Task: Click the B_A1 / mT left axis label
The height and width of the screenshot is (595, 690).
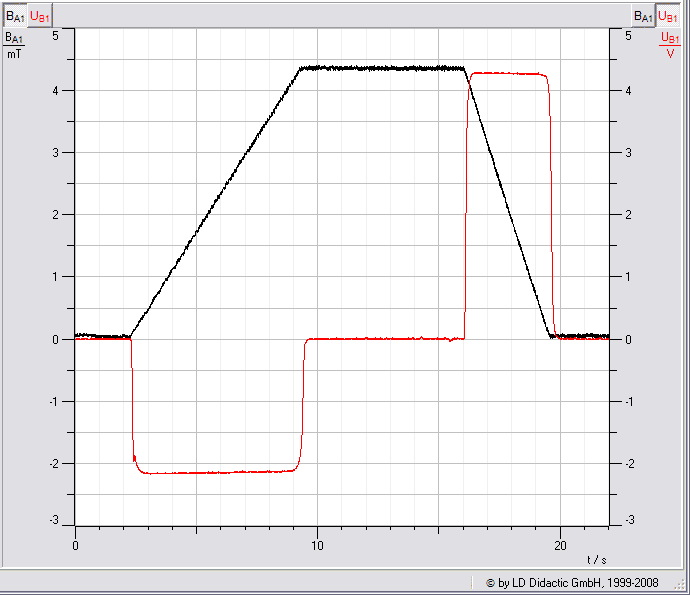Action: (14, 45)
